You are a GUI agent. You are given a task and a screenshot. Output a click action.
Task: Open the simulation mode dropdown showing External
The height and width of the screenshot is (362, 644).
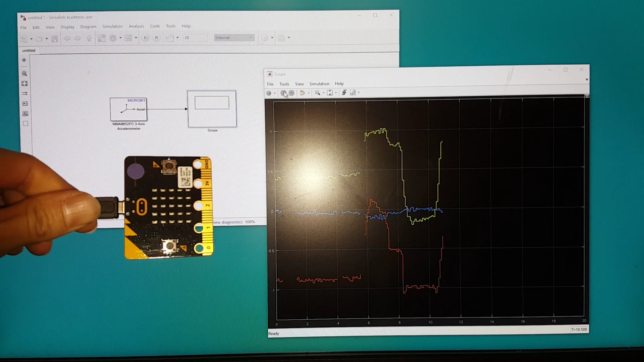click(x=234, y=38)
